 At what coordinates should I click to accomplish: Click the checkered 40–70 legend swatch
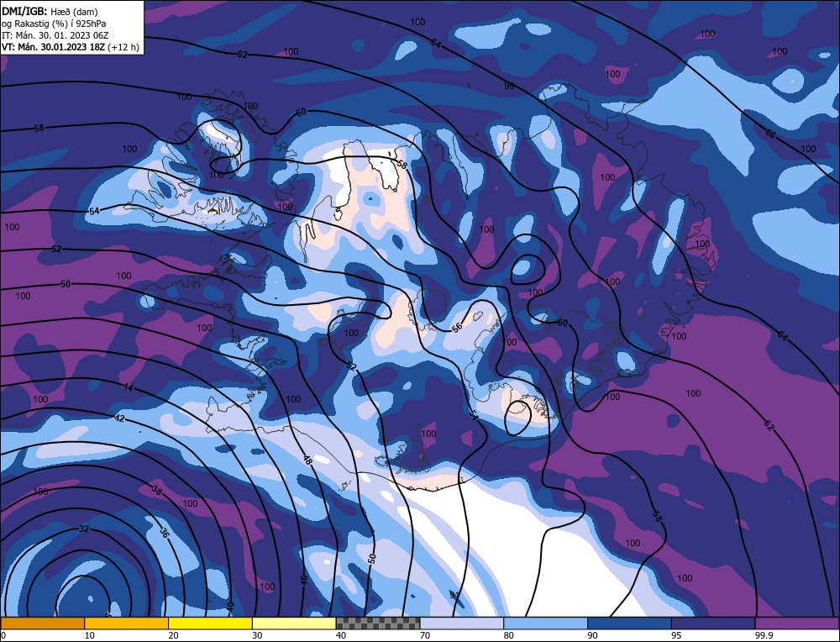pyautogui.click(x=378, y=623)
